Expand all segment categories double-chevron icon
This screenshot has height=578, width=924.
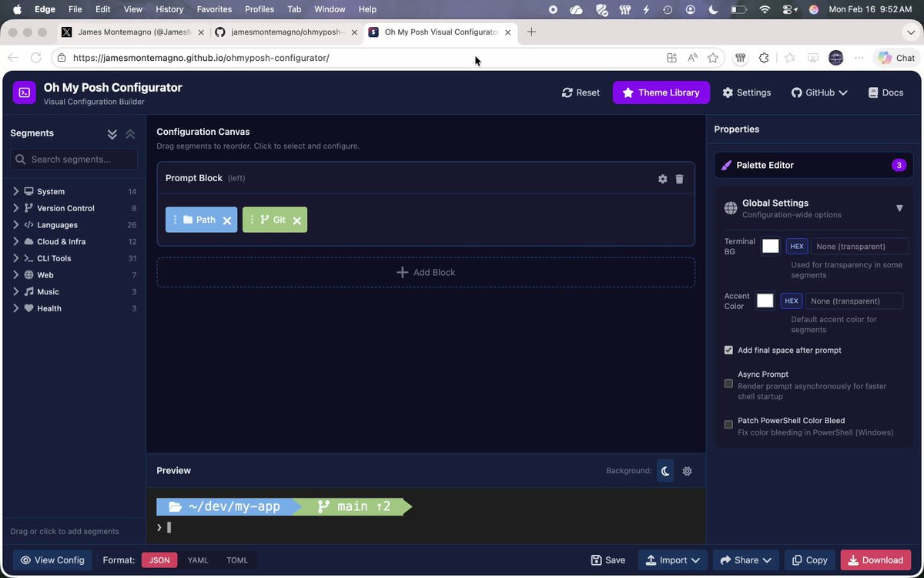click(x=112, y=134)
